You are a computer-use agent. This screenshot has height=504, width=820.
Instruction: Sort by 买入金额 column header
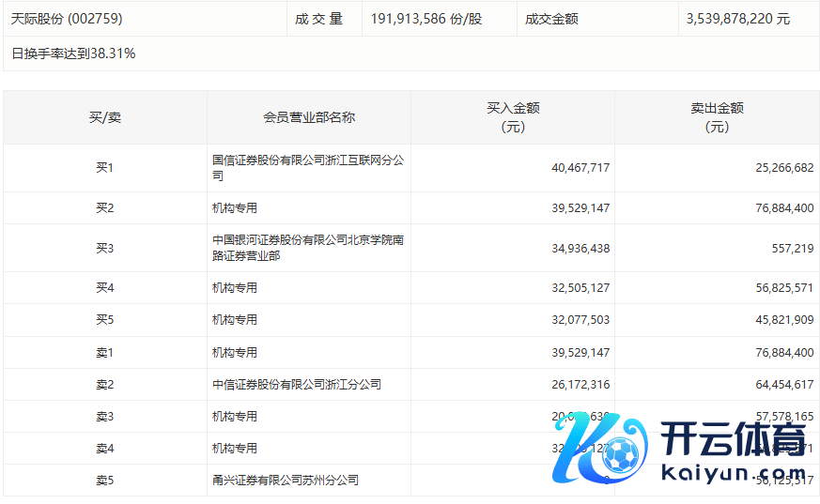[x=513, y=117]
